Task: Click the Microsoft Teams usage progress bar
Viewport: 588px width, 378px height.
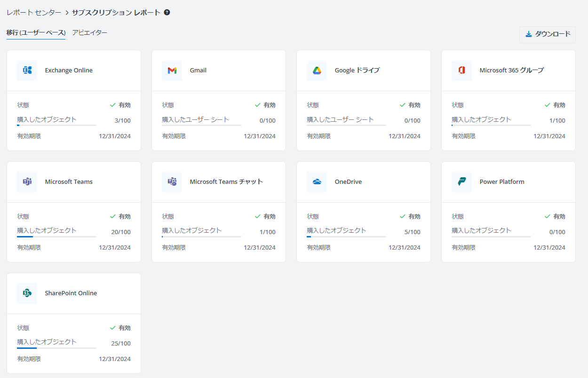Action: pyautogui.click(x=57, y=236)
